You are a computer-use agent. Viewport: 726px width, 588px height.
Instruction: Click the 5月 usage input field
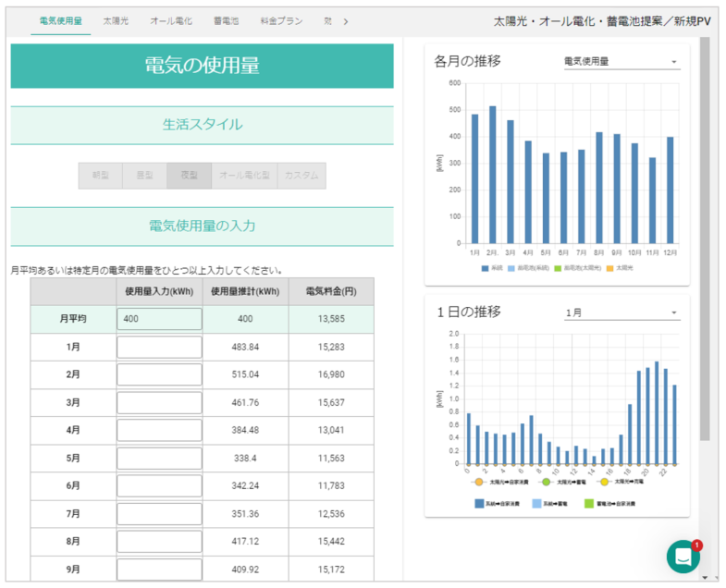click(x=159, y=459)
